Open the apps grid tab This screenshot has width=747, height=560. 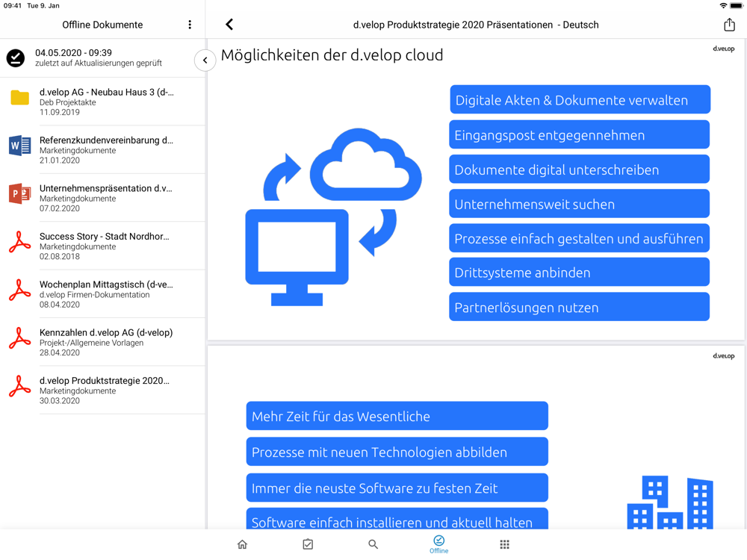tap(504, 544)
